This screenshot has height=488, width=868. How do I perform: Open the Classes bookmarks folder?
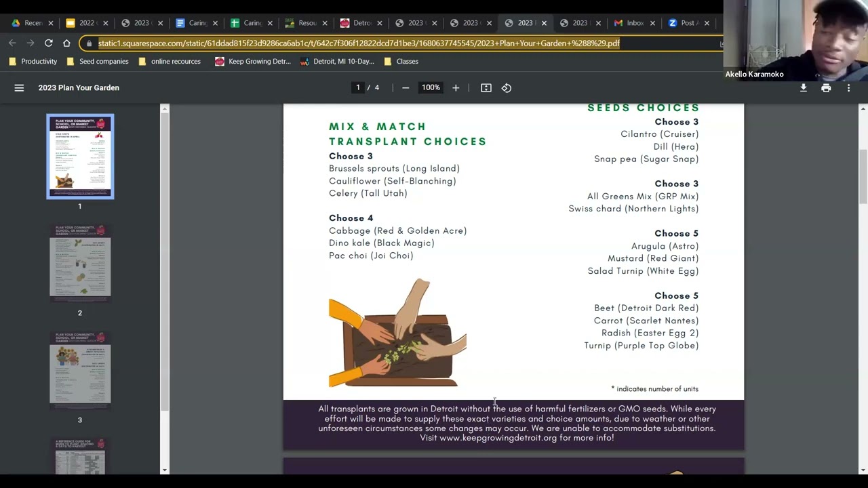401,61
